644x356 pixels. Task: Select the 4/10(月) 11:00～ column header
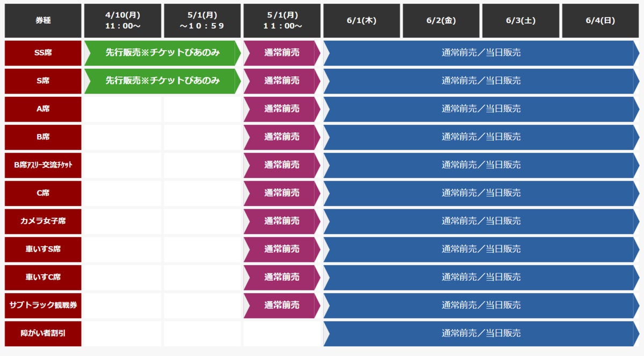pyautogui.click(x=122, y=21)
